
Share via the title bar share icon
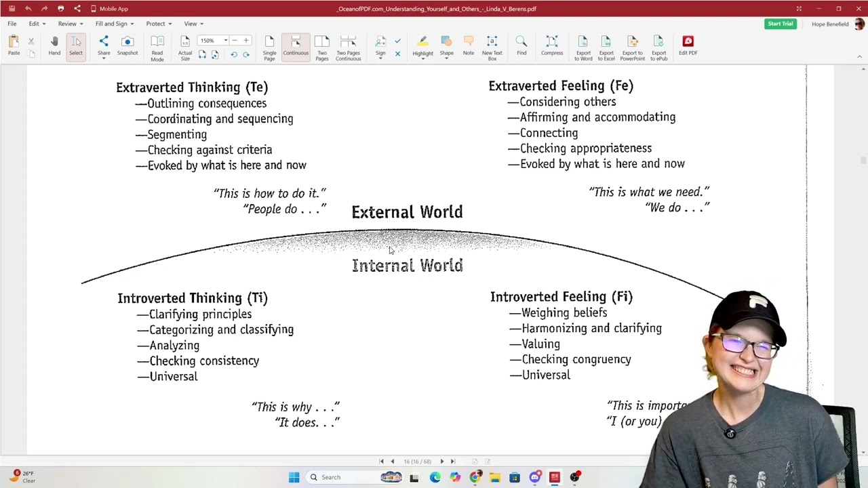(77, 9)
